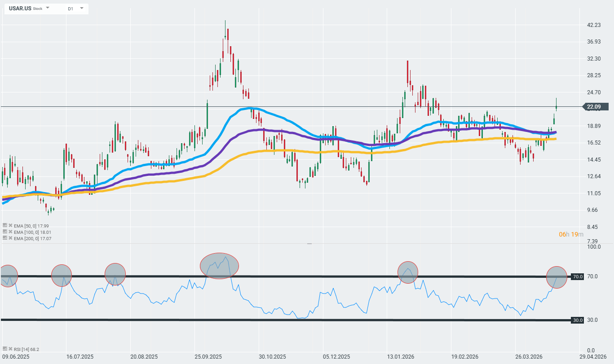
Task: Remove the RSI 14 indicator
Action: click(10, 349)
